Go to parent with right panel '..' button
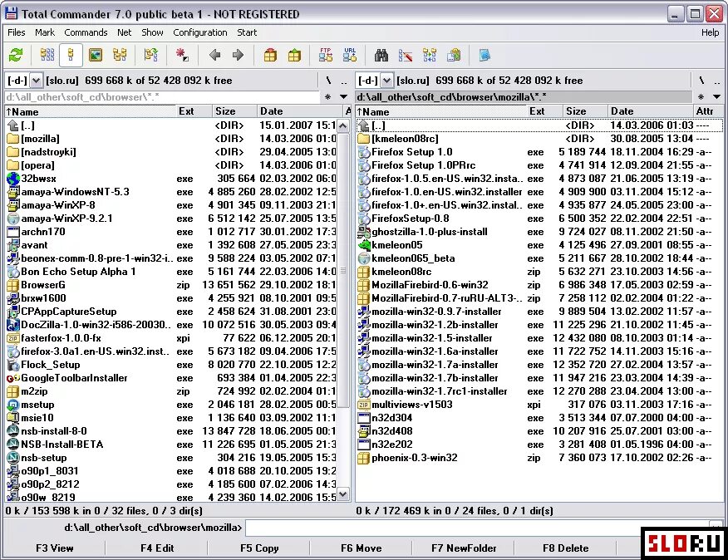This screenshot has width=728, height=560. 717,81
